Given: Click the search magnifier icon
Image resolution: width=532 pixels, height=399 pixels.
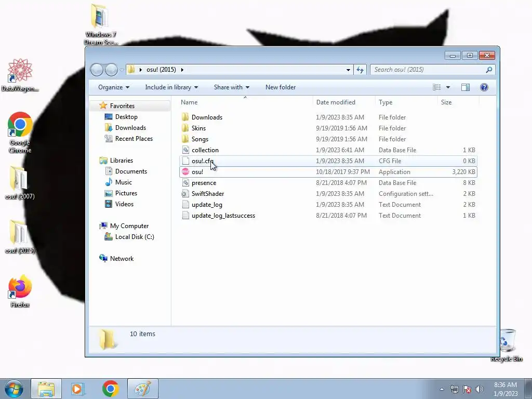Looking at the screenshot, I should pyautogui.click(x=489, y=70).
